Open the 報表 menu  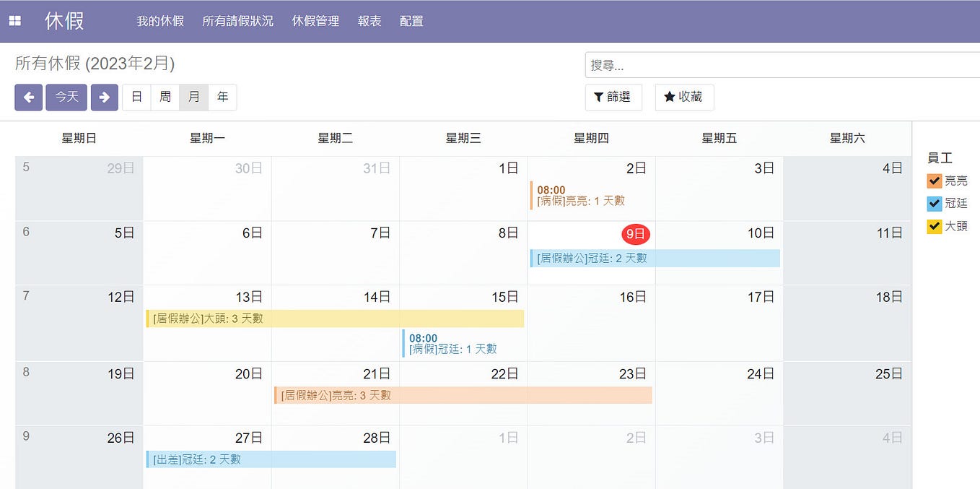pyautogui.click(x=369, y=21)
